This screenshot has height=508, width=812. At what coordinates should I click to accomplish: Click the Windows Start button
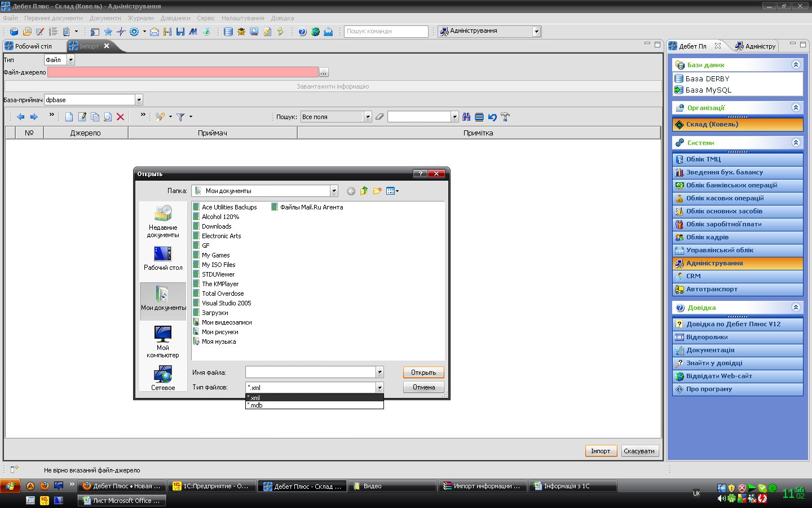(10, 486)
